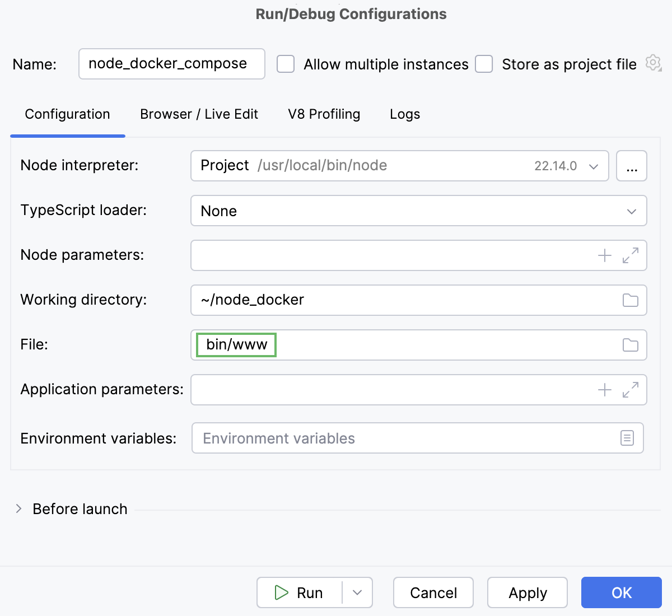Insert a macro into Node parameters

click(x=604, y=255)
